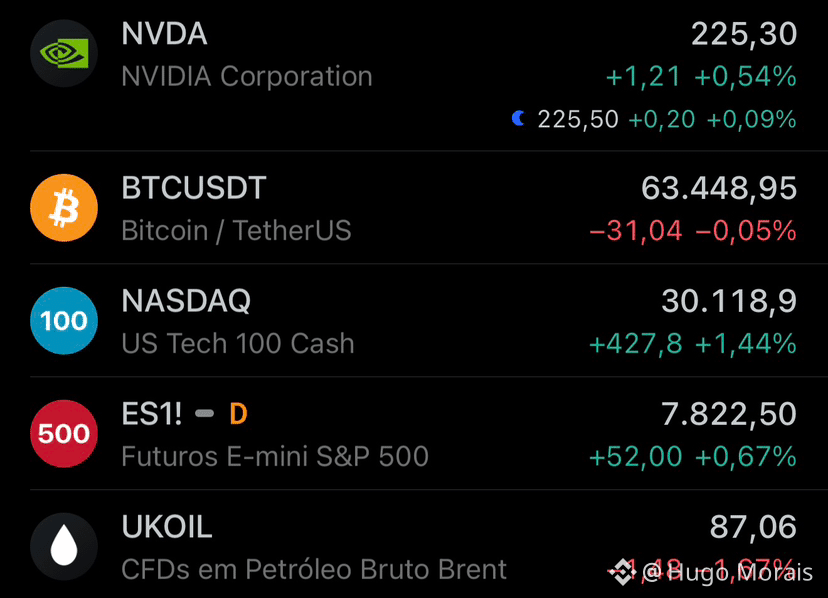Tap BTCUSDT price 63.448,95

(719, 189)
